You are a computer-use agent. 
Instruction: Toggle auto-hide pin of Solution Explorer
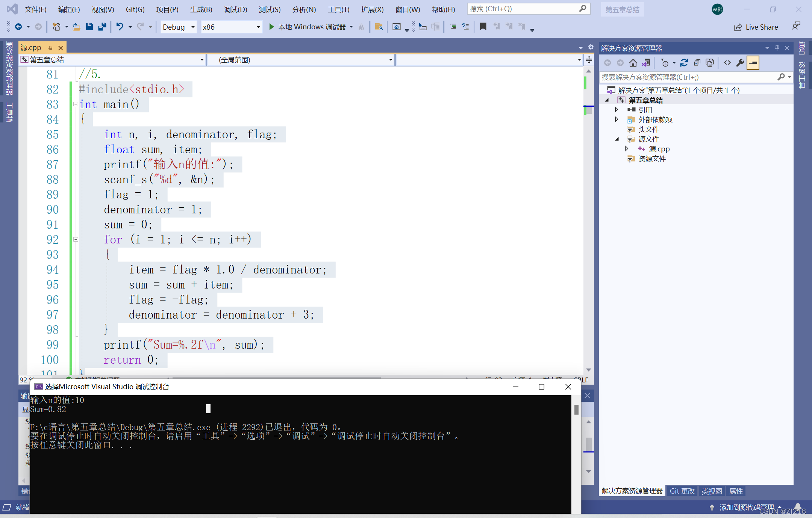(777, 48)
